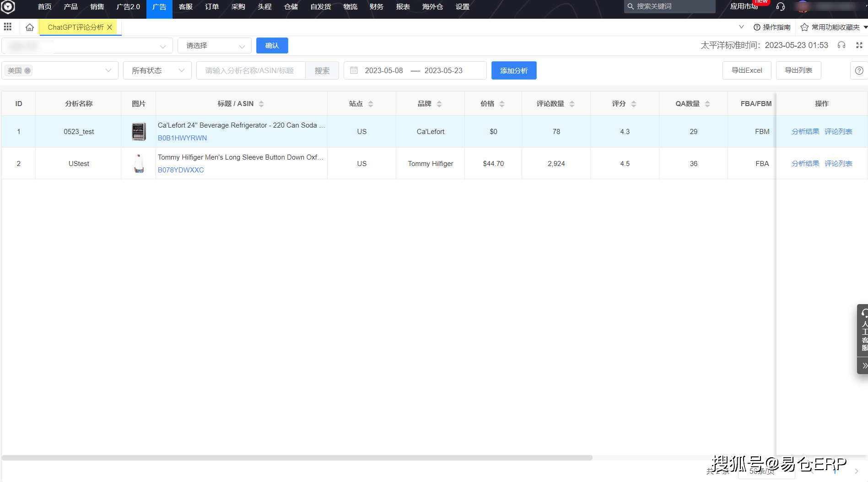Click 导出列表 button
The width and height of the screenshot is (868, 482).
coord(798,70)
